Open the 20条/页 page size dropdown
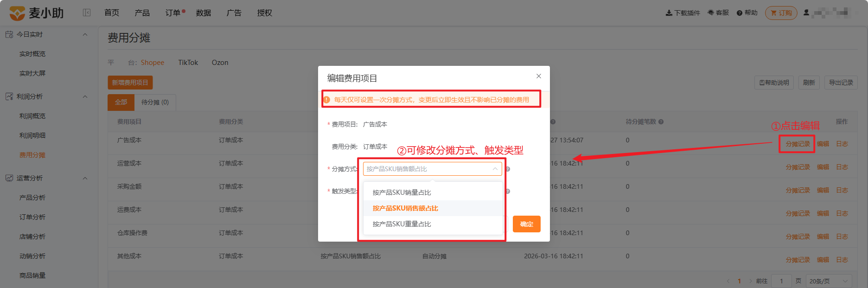868x288 pixels. coord(829,281)
